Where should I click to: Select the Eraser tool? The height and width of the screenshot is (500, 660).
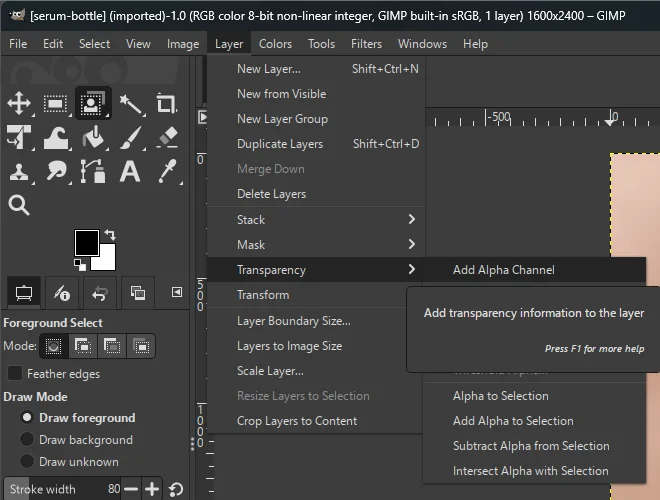click(x=168, y=138)
